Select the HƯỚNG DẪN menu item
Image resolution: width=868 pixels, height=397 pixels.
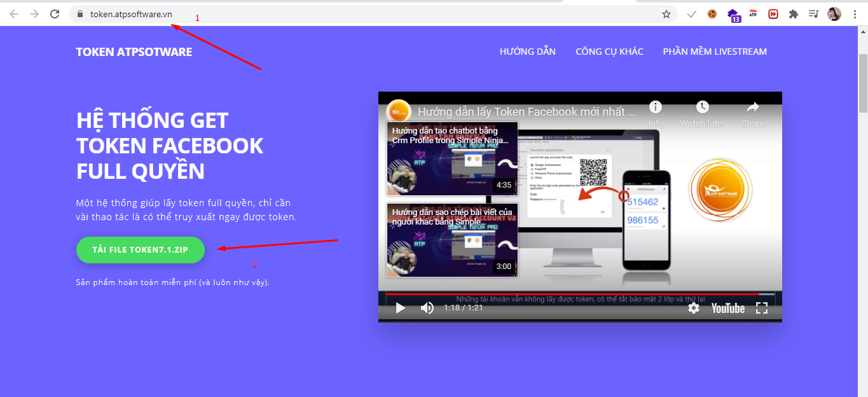coord(527,52)
